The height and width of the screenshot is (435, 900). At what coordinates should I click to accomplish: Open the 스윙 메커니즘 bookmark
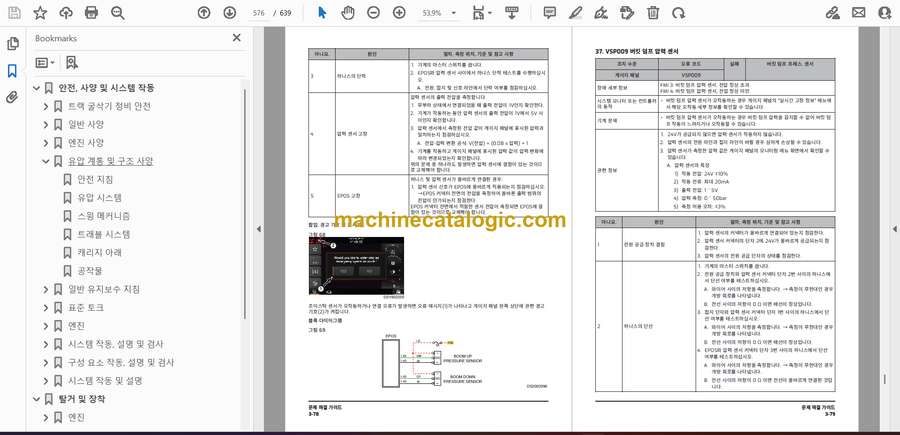[x=103, y=216]
